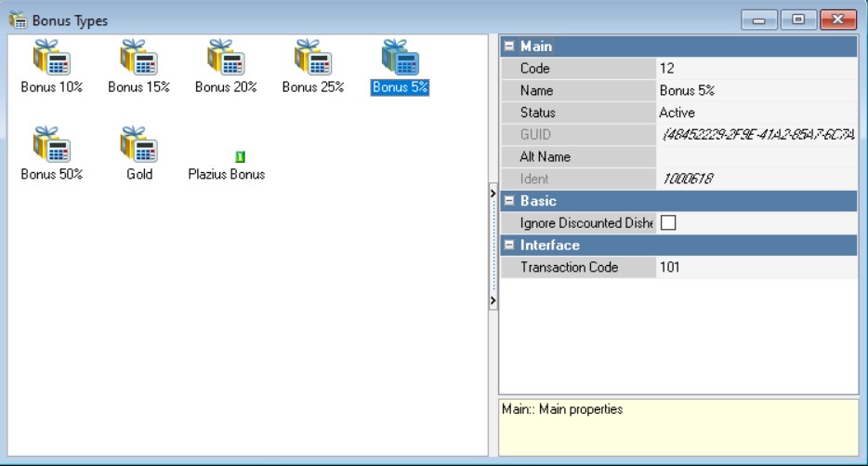Toggle the Ignore Discounted Dishes checkbox
868x466 pixels.
[x=667, y=223]
